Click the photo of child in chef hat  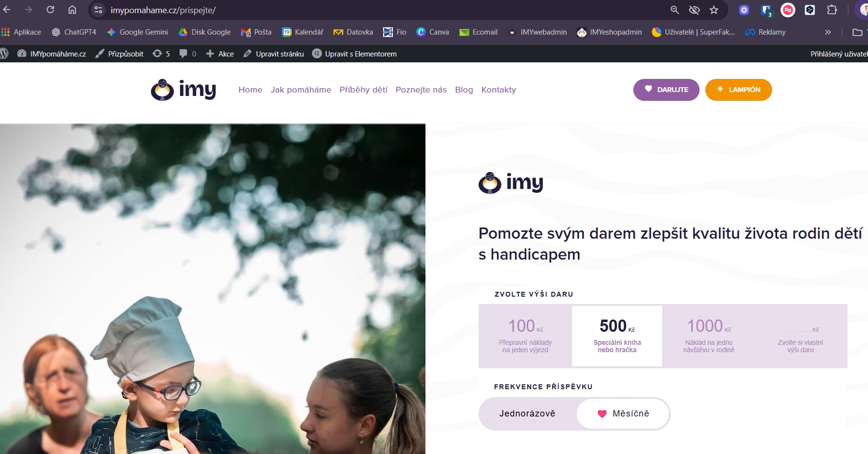pos(213,289)
